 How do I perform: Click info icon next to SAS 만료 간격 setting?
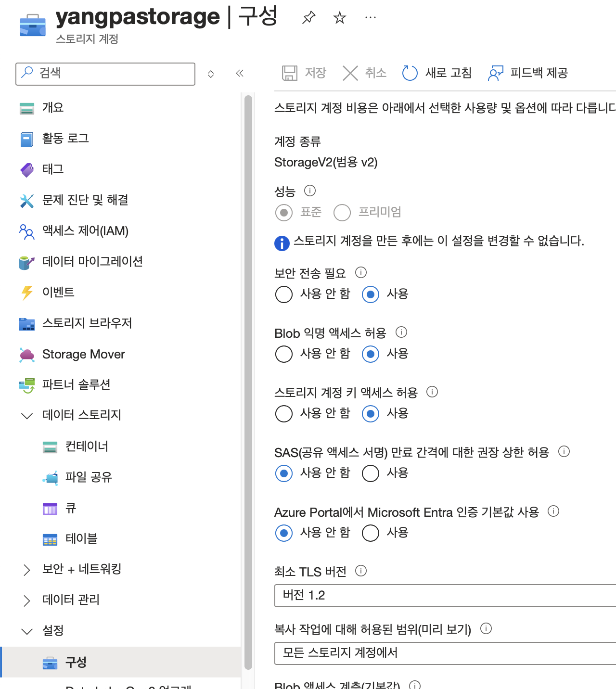(x=564, y=451)
